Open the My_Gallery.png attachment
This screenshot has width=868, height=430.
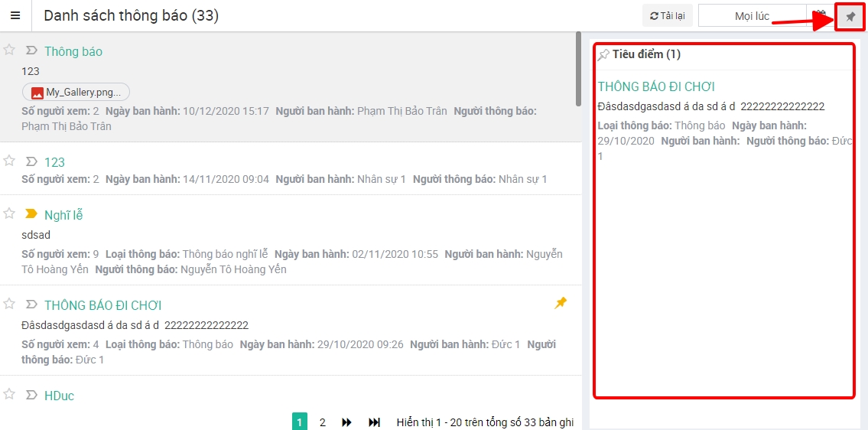click(x=76, y=93)
